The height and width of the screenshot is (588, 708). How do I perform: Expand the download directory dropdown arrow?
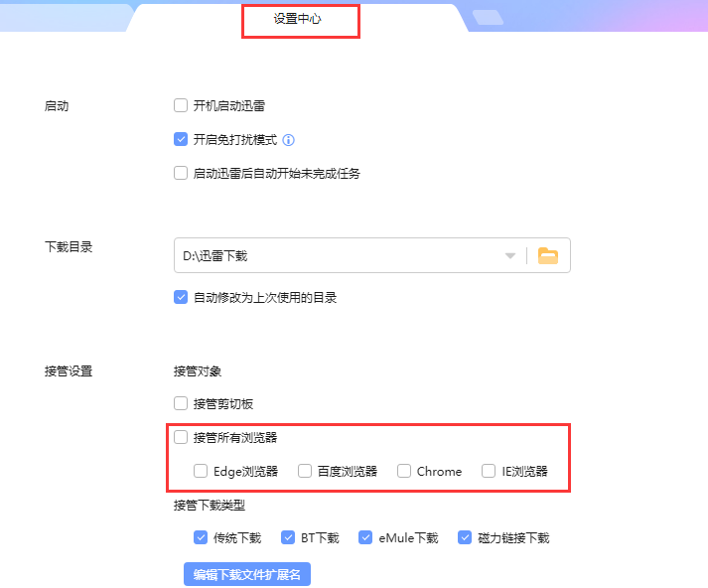(510, 255)
